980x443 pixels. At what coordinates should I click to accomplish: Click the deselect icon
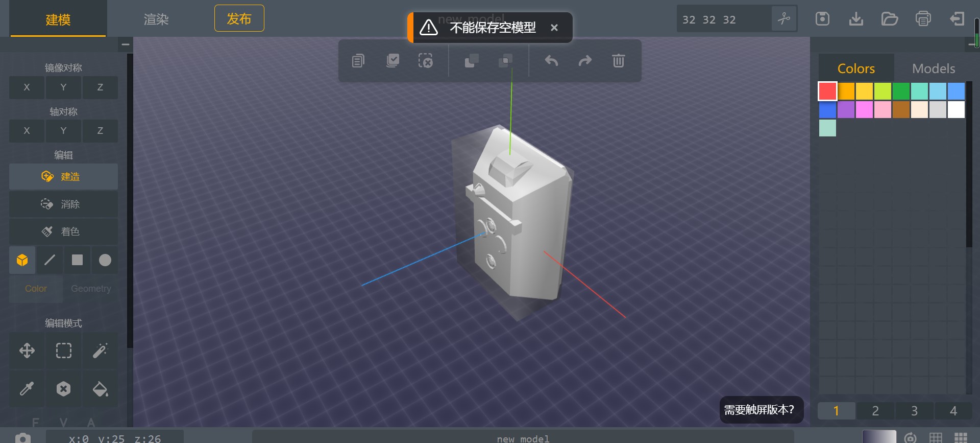tap(426, 61)
